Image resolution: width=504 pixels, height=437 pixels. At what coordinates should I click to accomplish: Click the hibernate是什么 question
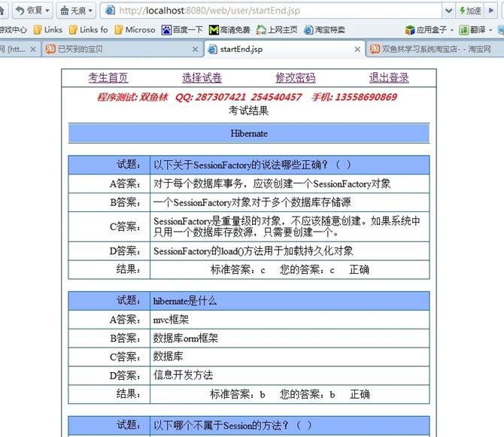[x=185, y=301]
